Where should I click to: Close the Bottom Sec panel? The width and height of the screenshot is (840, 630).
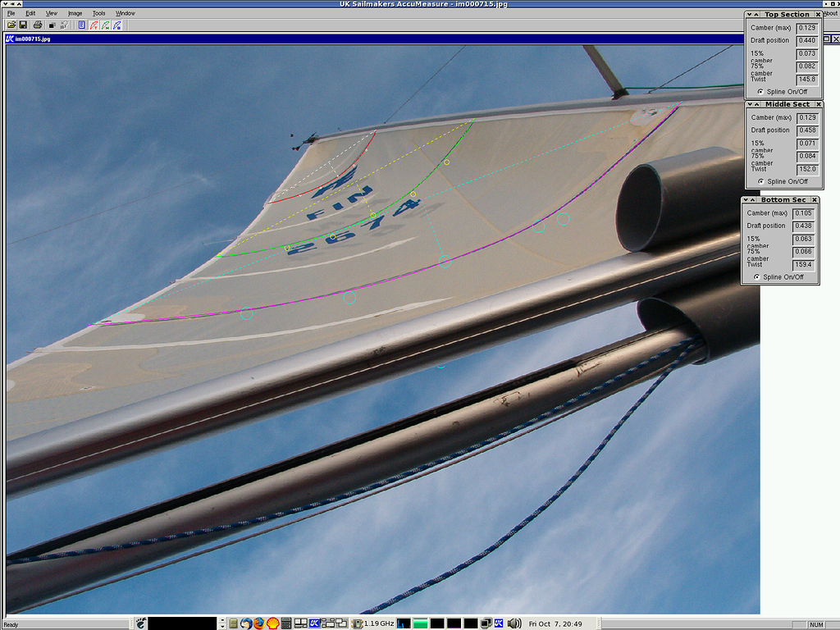click(815, 200)
